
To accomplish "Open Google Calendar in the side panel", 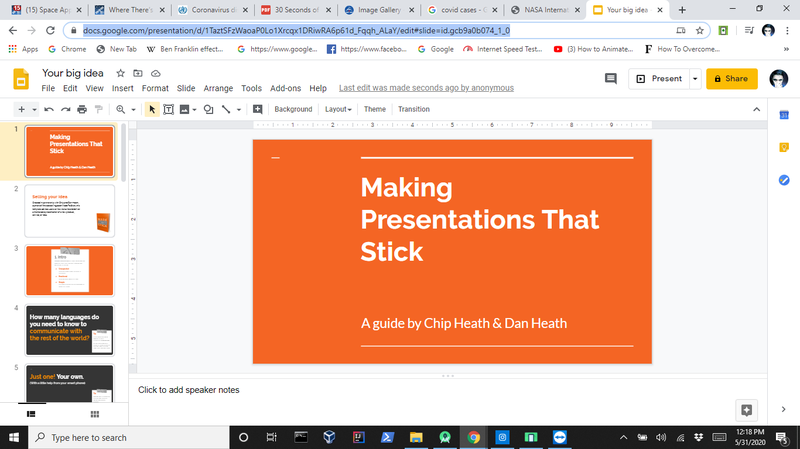I will click(x=784, y=117).
